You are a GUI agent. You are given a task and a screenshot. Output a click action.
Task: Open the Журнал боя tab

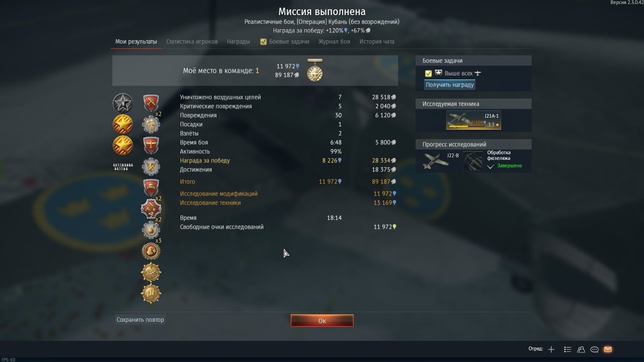coord(334,42)
